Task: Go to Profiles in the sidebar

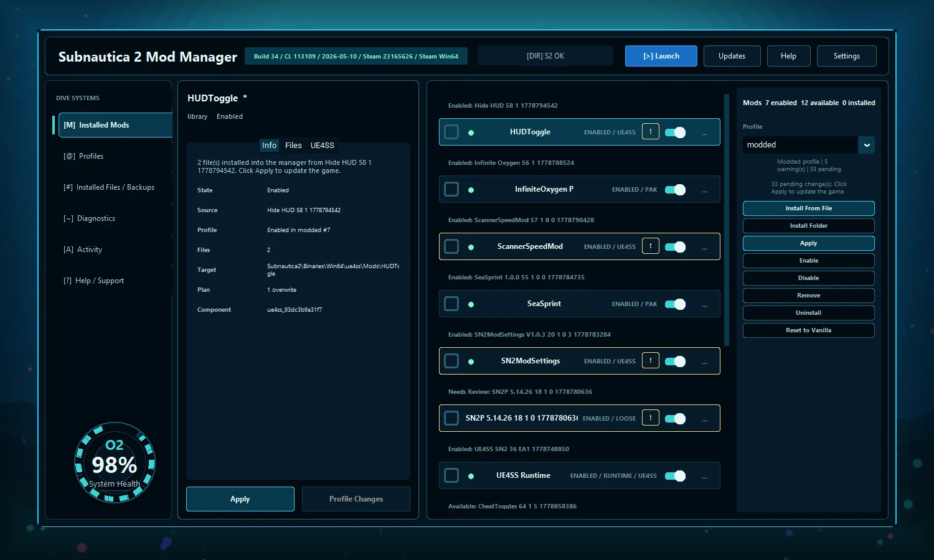Action: pyautogui.click(x=115, y=156)
